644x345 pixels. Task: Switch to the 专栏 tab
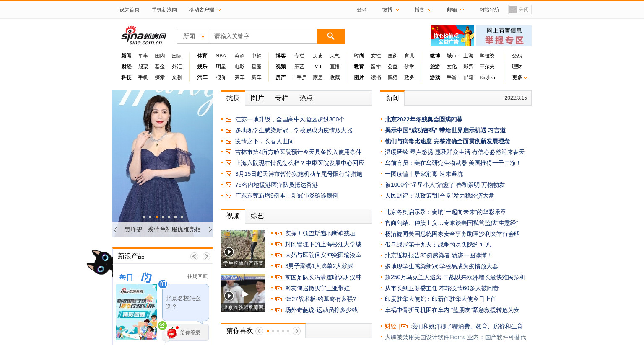(x=282, y=98)
